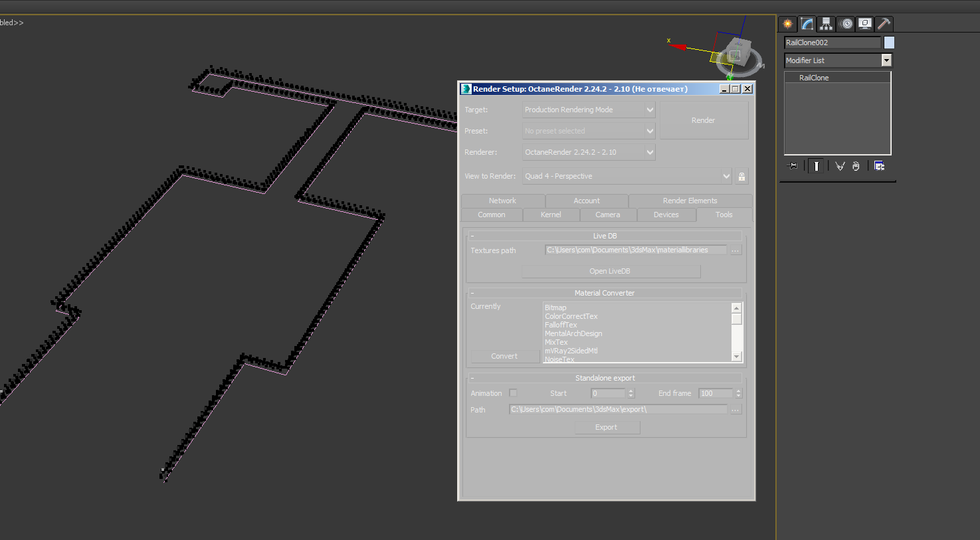980x540 pixels.
Task: Open the Renderer dropdown
Action: point(589,152)
